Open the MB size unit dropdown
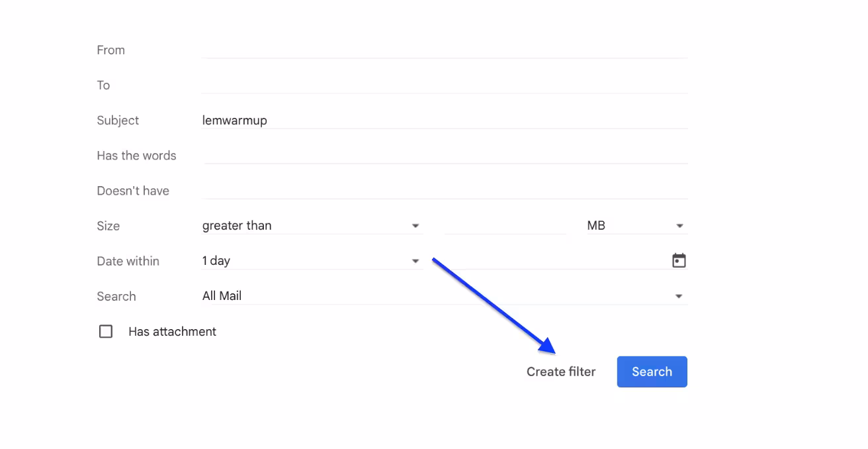868x449 pixels. [636, 226]
